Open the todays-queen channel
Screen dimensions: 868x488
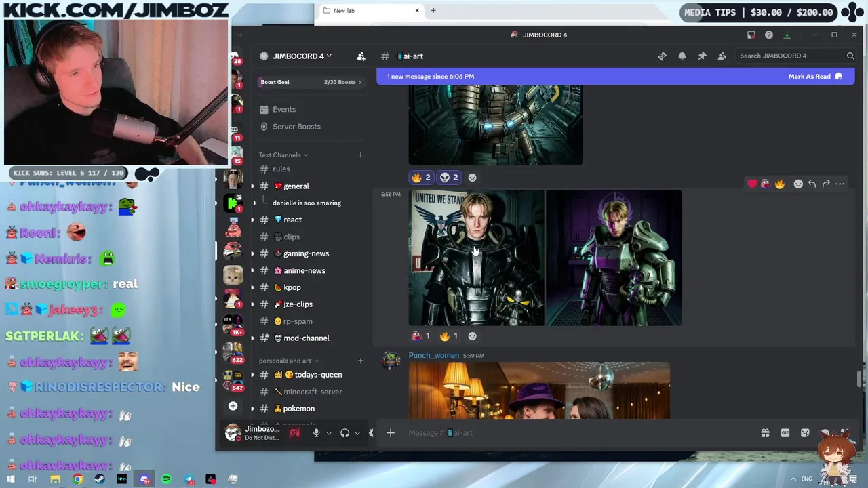(x=318, y=375)
